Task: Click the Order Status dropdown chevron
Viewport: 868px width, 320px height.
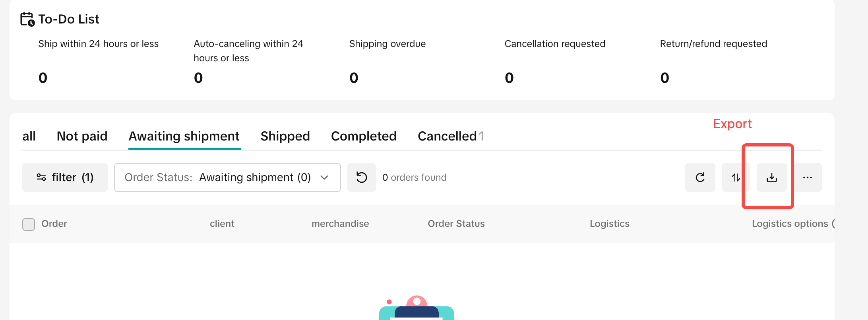Action: click(324, 178)
